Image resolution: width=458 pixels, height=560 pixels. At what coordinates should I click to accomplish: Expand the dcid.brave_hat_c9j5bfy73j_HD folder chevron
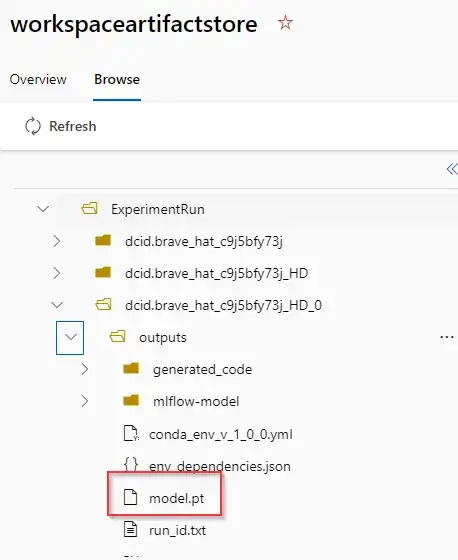click(x=57, y=273)
